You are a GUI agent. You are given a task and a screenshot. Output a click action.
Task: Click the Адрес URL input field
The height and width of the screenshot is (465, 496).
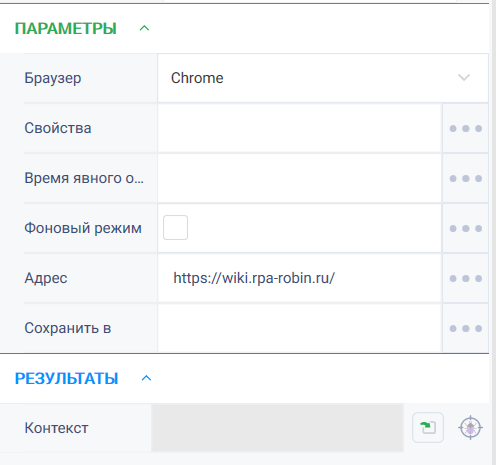coord(300,278)
